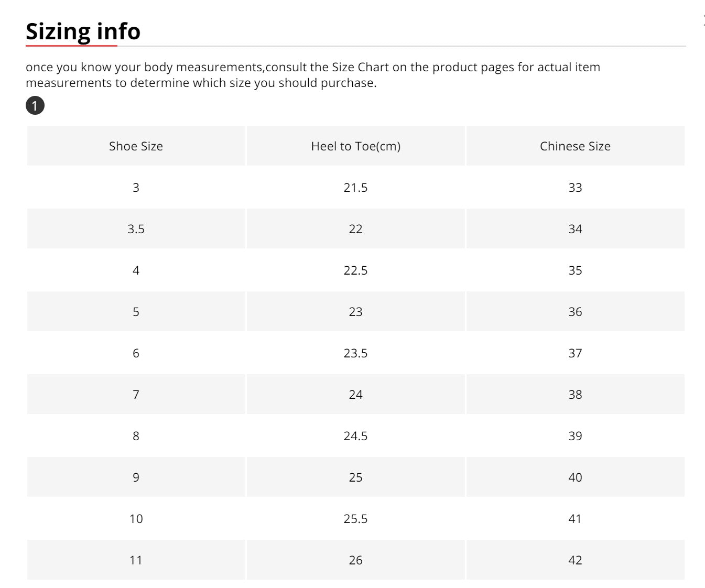This screenshot has height=588, width=705.
Task: Select Chinese size 42 cell
Action: pyautogui.click(x=575, y=560)
